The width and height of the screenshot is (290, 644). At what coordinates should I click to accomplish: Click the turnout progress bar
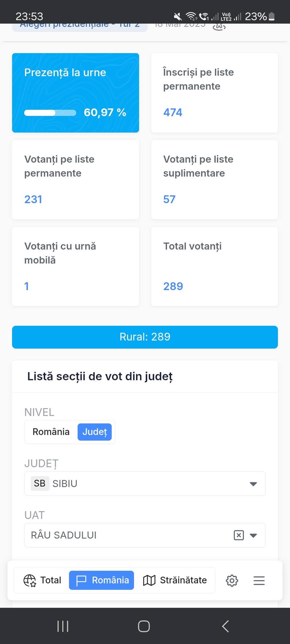tap(50, 113)
